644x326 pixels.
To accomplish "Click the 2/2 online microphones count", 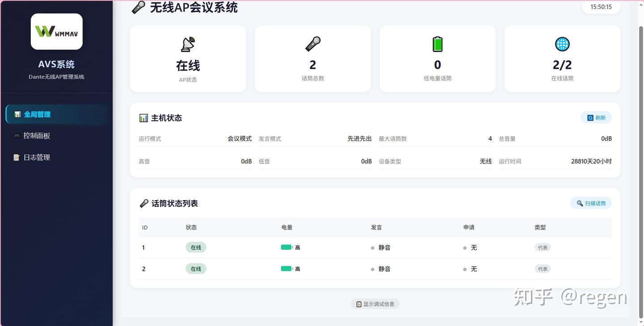I will tap(562, 65).
